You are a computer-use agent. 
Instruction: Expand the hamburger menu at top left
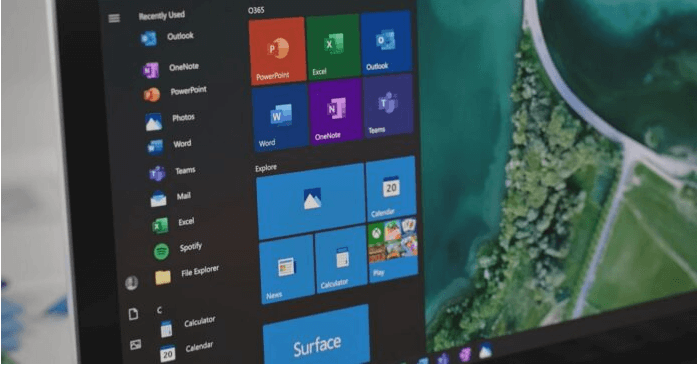114,18
